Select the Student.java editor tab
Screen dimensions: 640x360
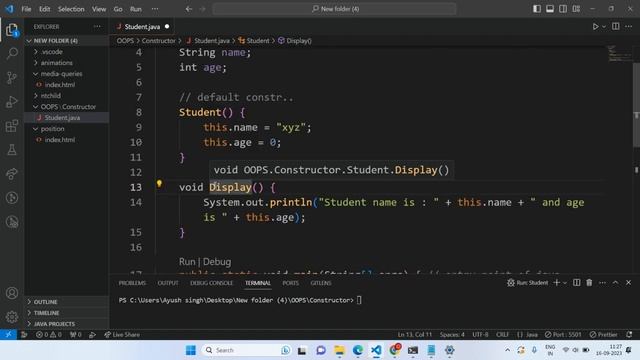pyautogui.click(x=142, y=27)
